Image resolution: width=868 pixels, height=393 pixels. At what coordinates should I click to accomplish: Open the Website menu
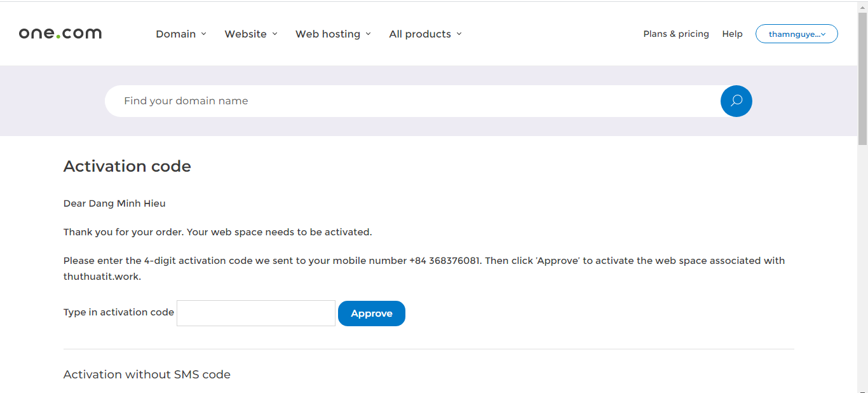point(245,34)
